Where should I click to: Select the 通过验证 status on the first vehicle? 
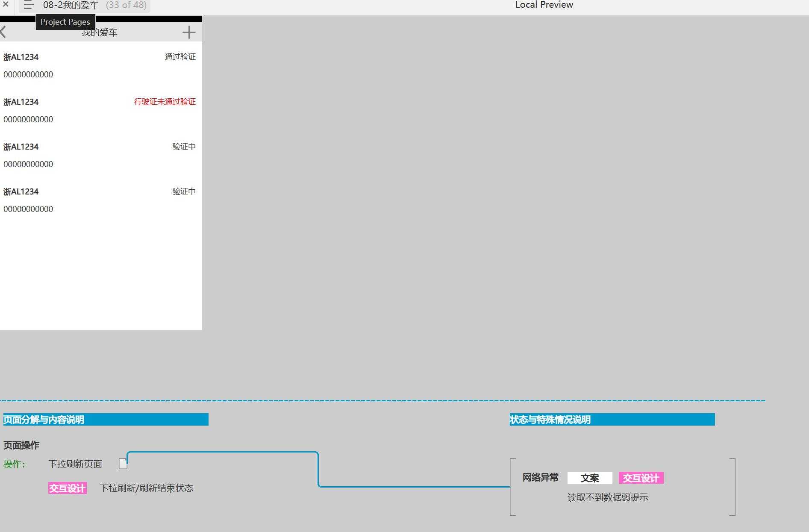point(180,56)
